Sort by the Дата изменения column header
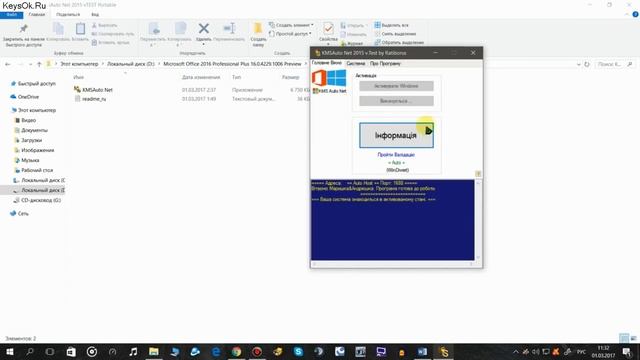The image size is (640, 360). (201, 77)
